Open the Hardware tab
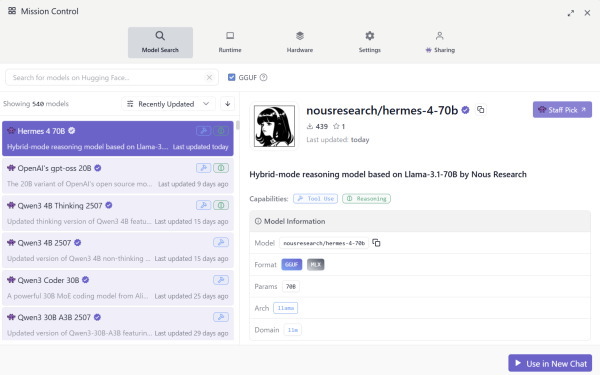 click(300, 42)
